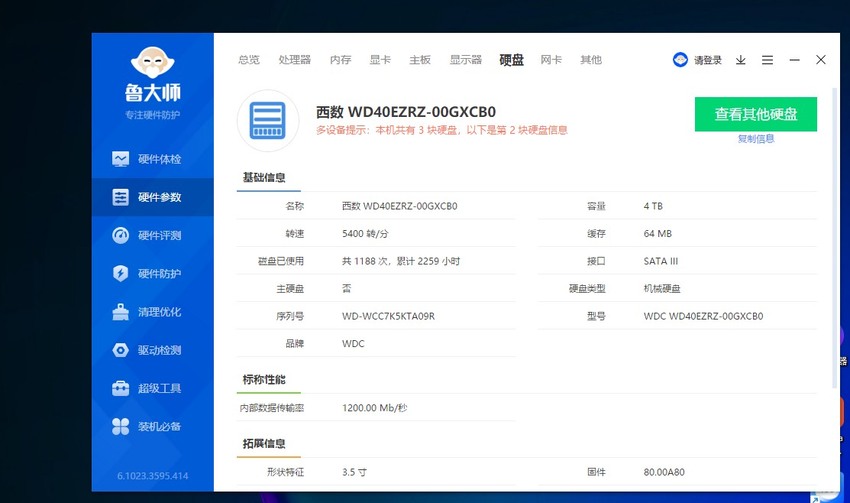
Task: Switch to 处理器 tab
Action: tap(294, 60)
